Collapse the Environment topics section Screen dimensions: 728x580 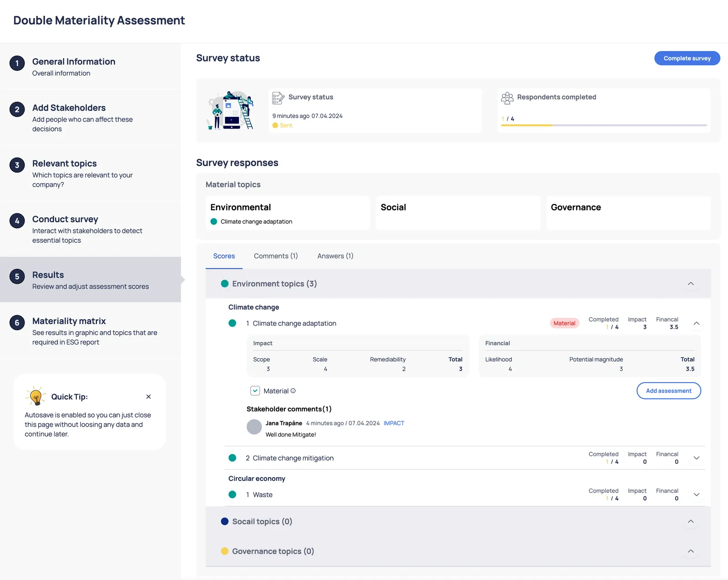tap(691, 283)
